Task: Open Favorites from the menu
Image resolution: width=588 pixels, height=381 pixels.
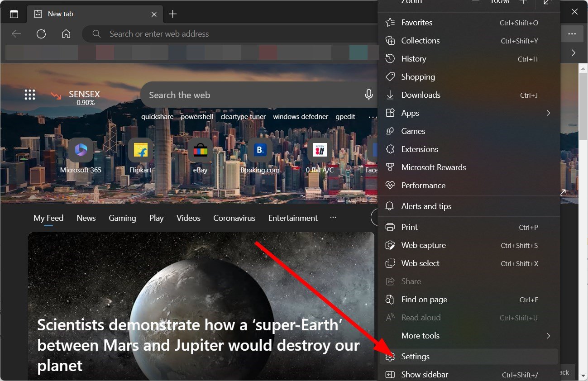Action: [469, 23]
